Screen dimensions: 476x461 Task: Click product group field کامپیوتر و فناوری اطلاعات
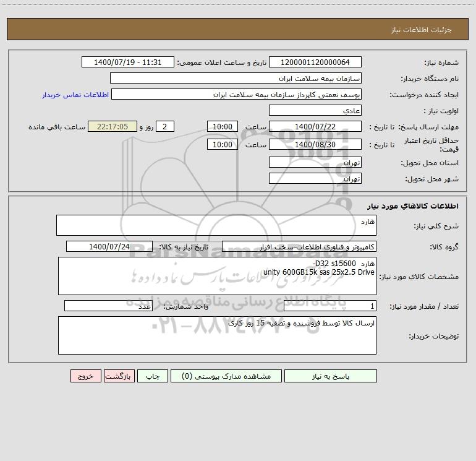coord(299,246)
